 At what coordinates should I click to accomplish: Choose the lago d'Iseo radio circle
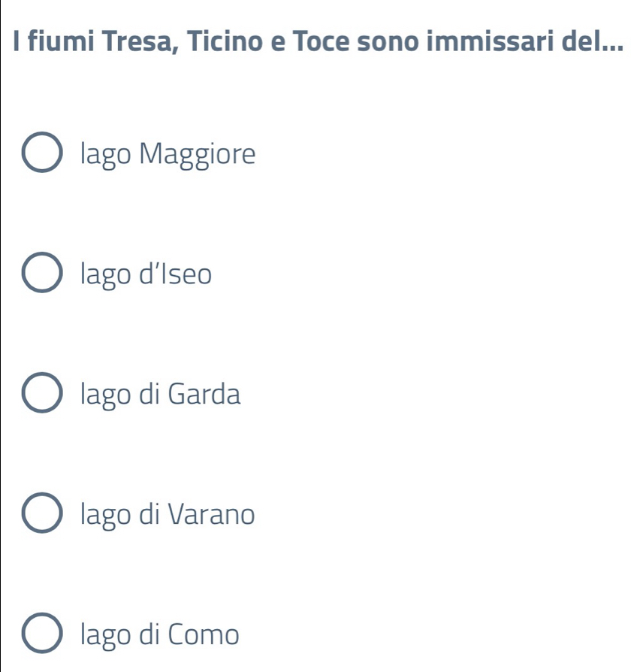(42, 275)
